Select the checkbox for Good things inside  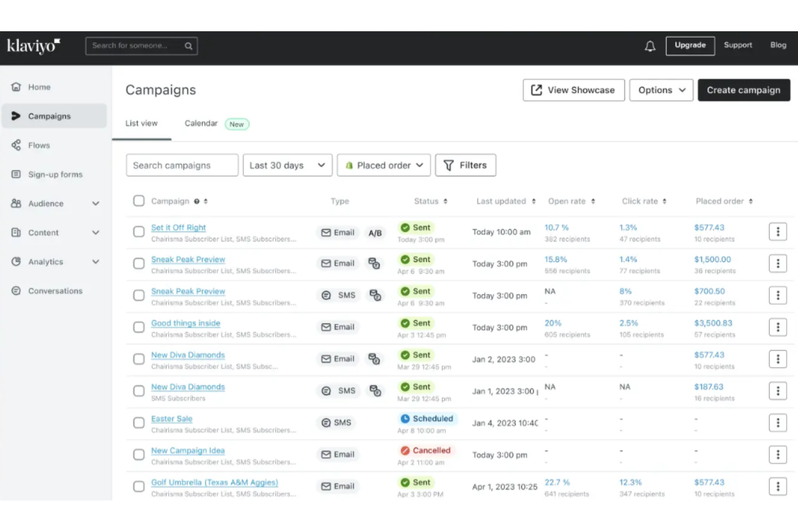139,327
